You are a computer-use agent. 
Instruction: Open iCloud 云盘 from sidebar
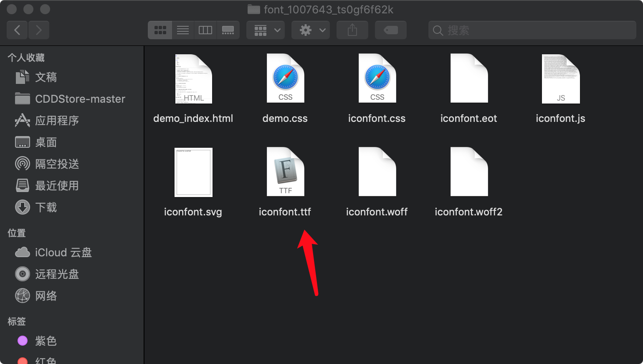(x=63, y=252)
